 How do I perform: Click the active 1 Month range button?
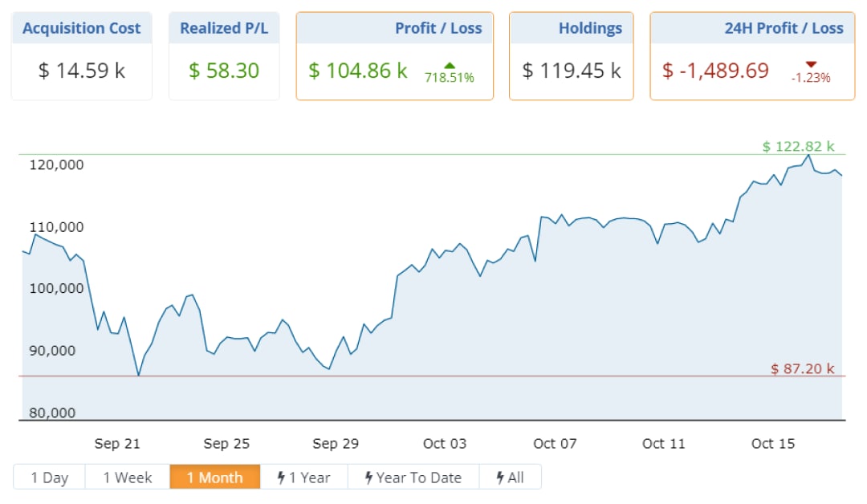[x=215, y=478]
